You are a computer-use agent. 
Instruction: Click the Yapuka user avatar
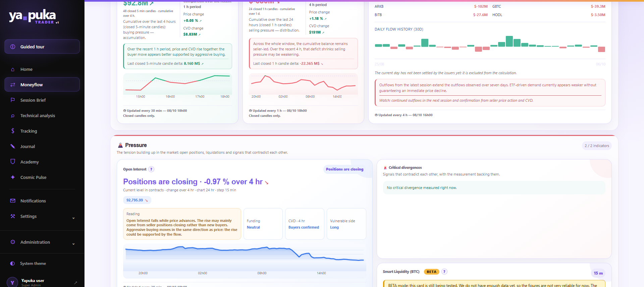click(x=12, y=283)
